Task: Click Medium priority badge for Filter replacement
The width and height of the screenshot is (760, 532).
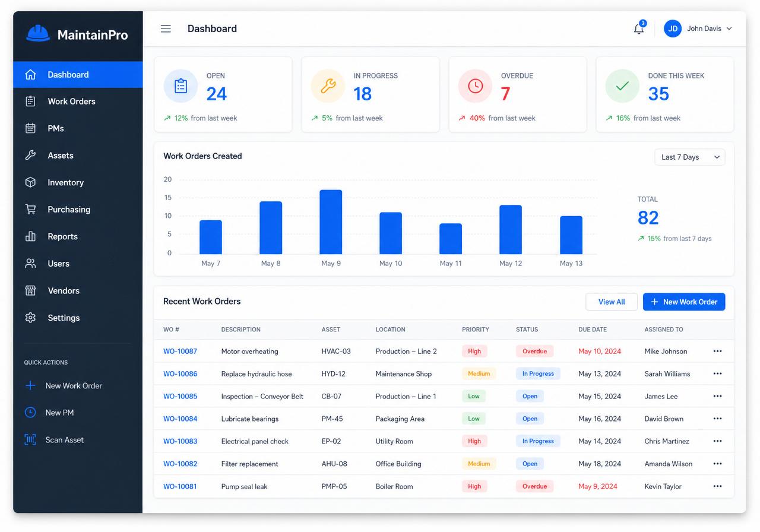Action: click(479, 464)
